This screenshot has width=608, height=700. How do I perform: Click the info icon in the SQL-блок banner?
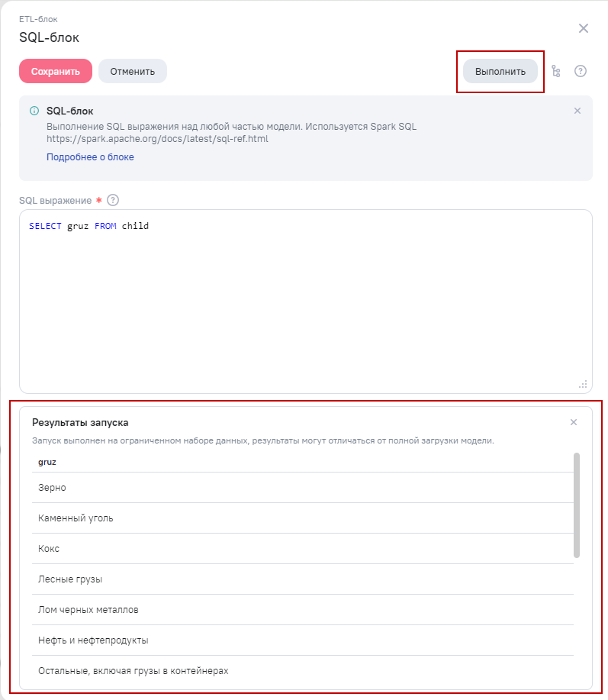click(x=34, y=111)
